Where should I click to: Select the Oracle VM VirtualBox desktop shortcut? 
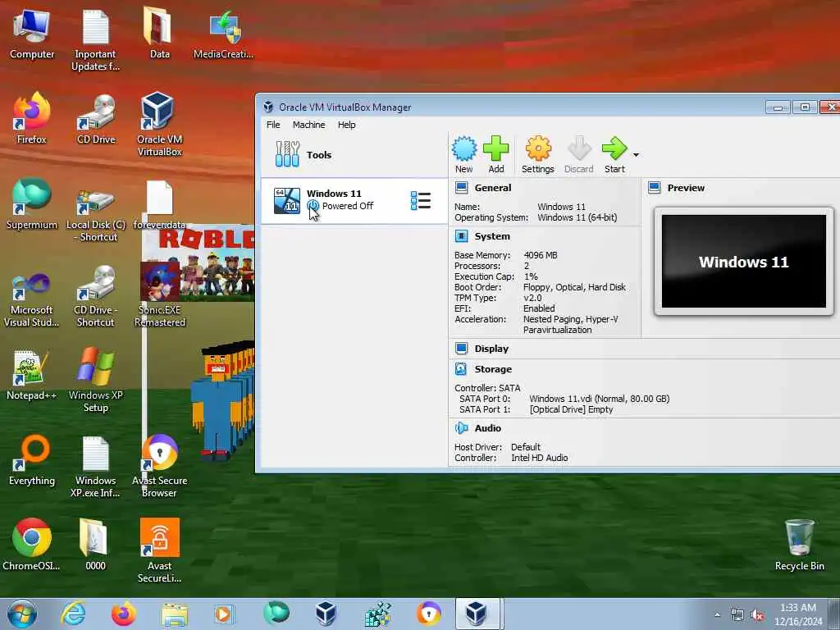tap(159, 125)
